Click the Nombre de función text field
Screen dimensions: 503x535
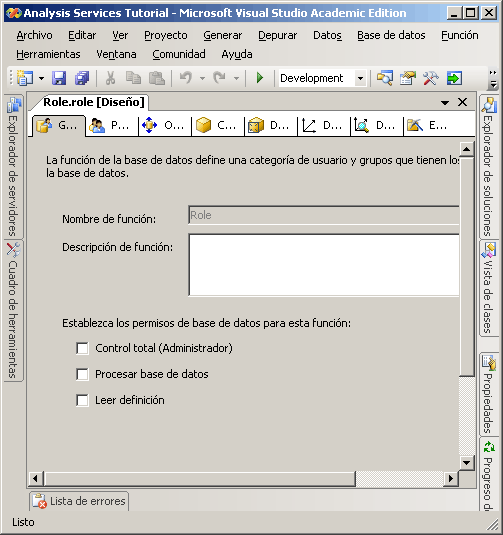click(x=324, y=215)
